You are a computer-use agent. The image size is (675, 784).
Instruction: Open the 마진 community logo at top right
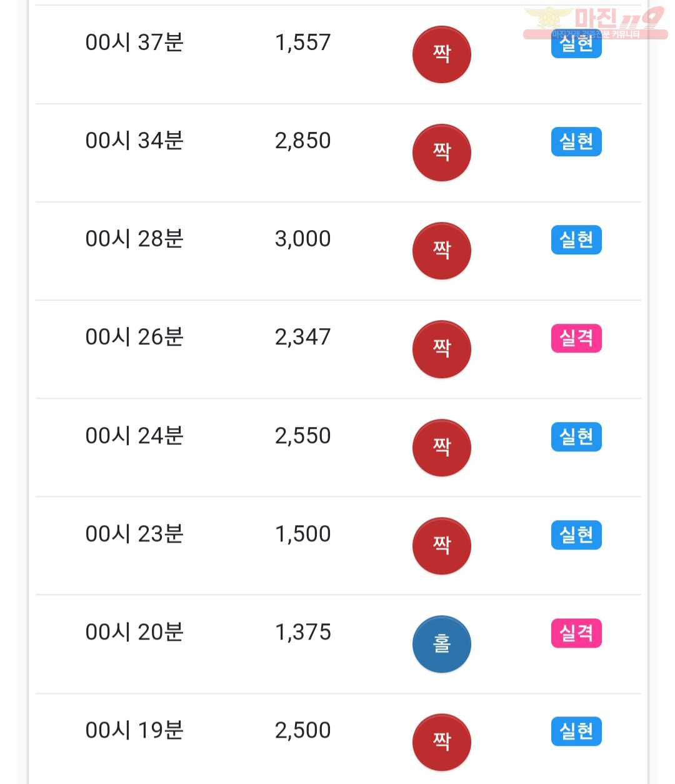595,23
